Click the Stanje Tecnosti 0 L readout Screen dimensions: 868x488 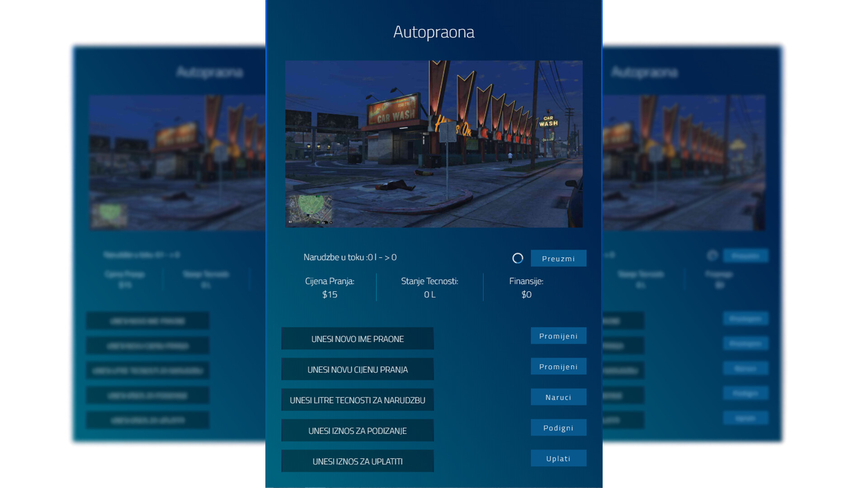point(429,295)
